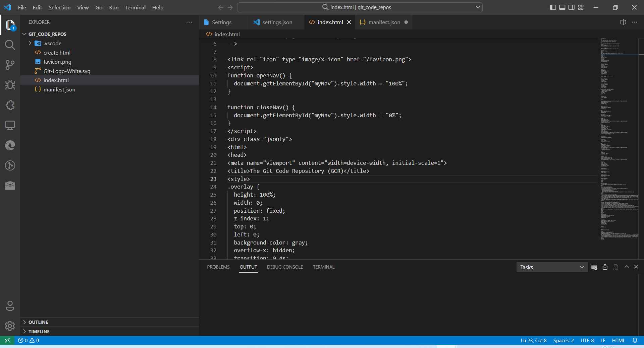Click Ln 23, Col 8 status item
Viewport: 644px width, 348px height.
point(533,340)
